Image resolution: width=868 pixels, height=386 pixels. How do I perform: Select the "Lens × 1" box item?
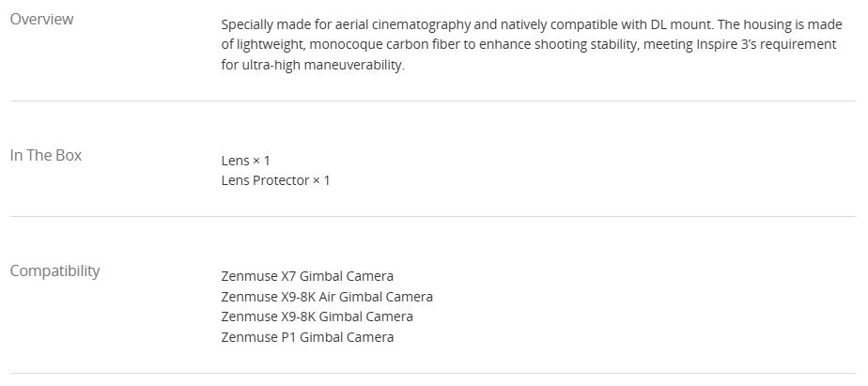(245, 161)
